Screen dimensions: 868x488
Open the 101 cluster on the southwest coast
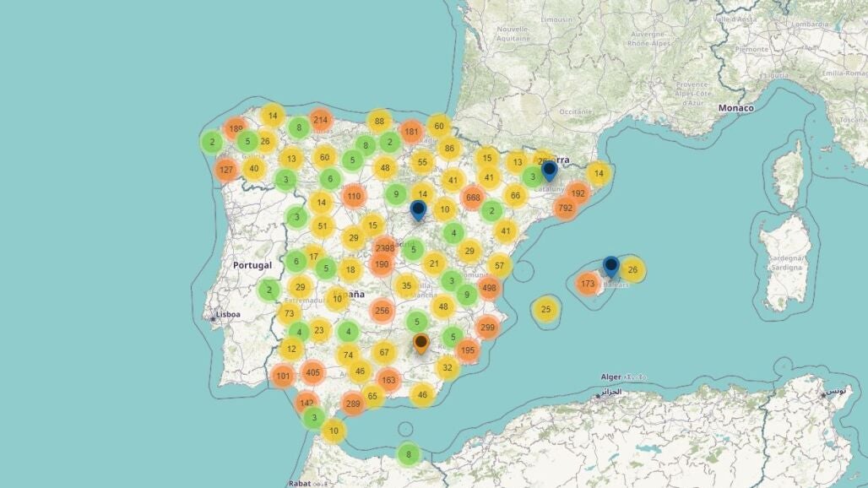tap(283, 376)
